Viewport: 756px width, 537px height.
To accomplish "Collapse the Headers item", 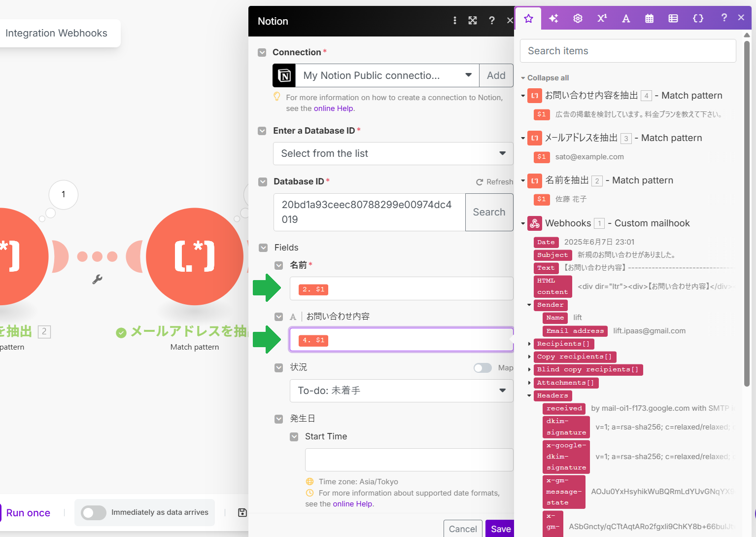I will point(530,395).
